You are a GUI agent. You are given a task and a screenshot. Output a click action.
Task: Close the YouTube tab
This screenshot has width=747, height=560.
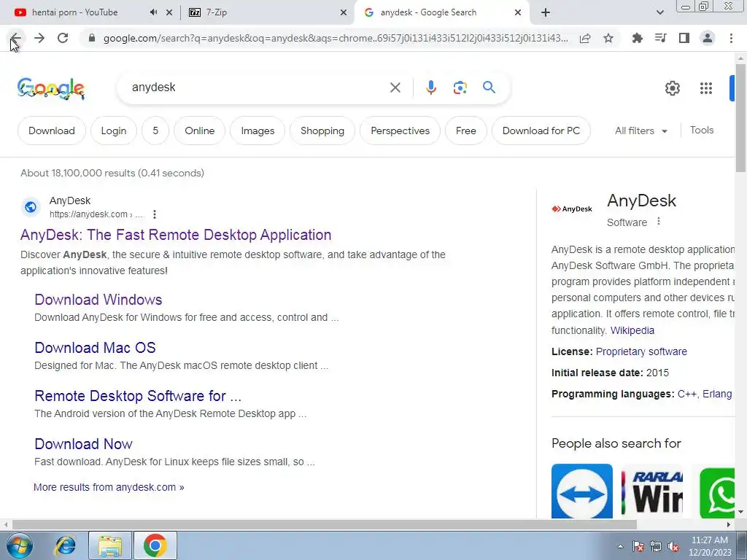pos(169,12)
